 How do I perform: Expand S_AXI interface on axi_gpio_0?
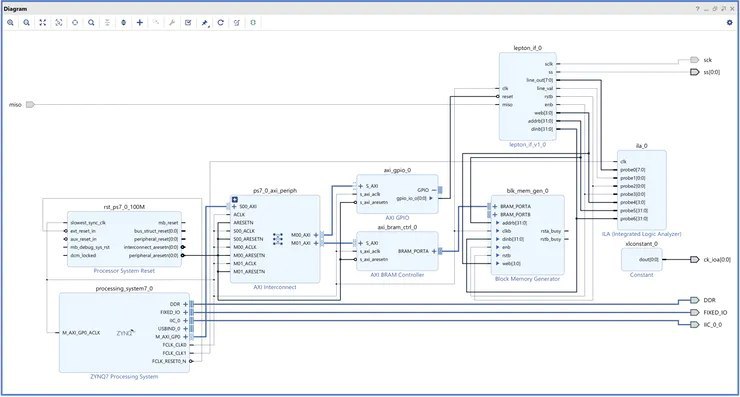[x=361, y=186]
